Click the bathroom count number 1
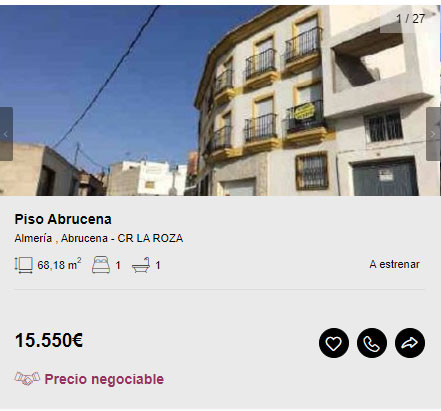Screen dimensions: 441x411 point(158,265)
